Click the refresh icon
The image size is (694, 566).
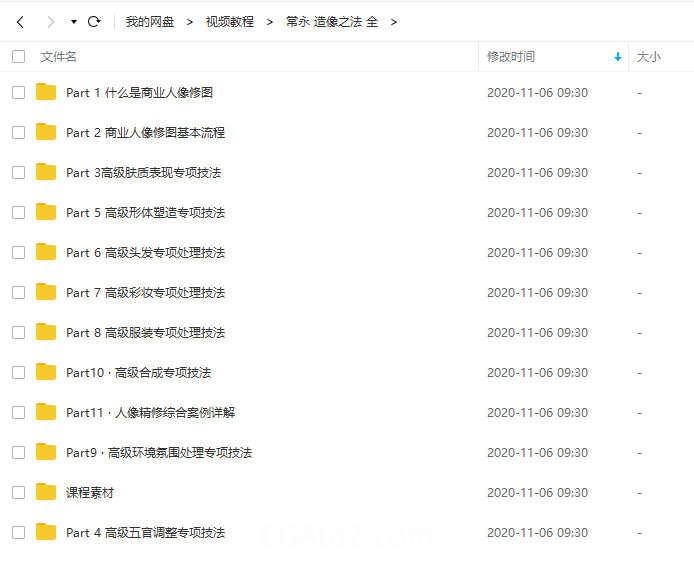click(x=94, y=21)
